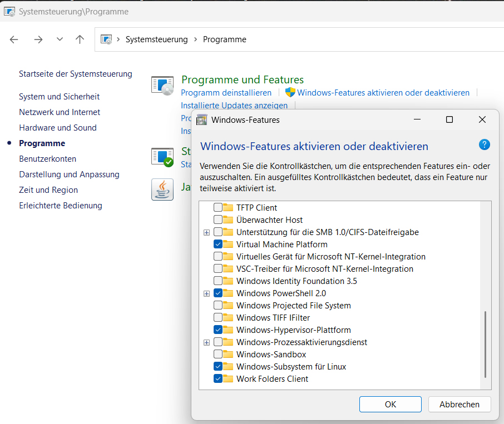Screen dimensions: 504x424
Task: Open System und Sicherheit category
Action: tap(59, 97)
